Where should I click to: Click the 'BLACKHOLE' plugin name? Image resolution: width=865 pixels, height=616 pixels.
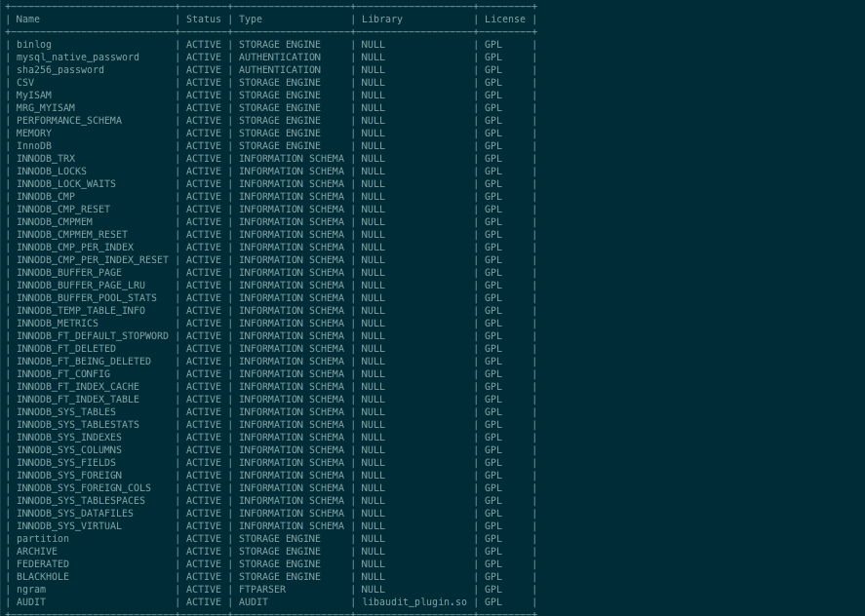pyautogui.click(x=43, y=577)
